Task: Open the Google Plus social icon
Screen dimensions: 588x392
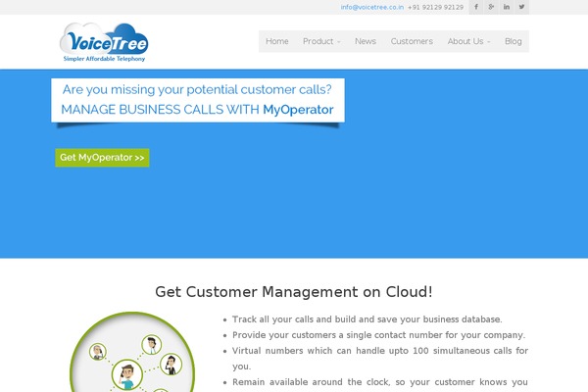Action: pyautogui.click(x=491, y=7)
